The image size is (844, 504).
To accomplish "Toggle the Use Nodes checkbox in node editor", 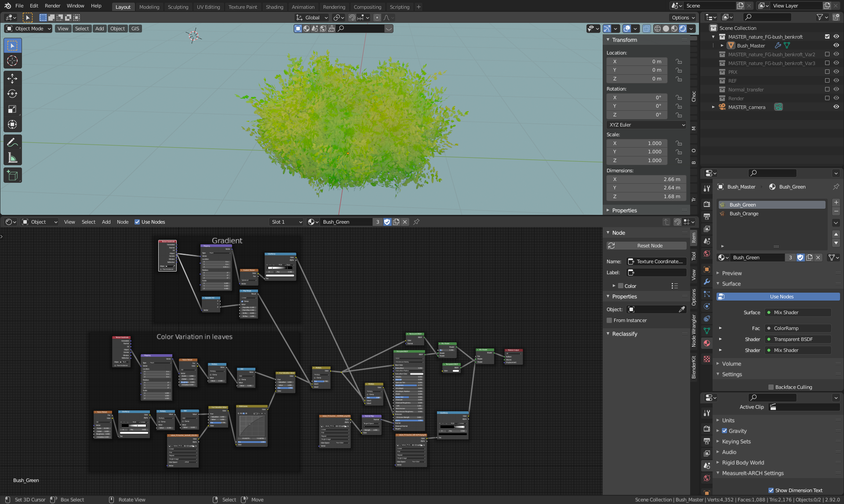I will 137,222.
